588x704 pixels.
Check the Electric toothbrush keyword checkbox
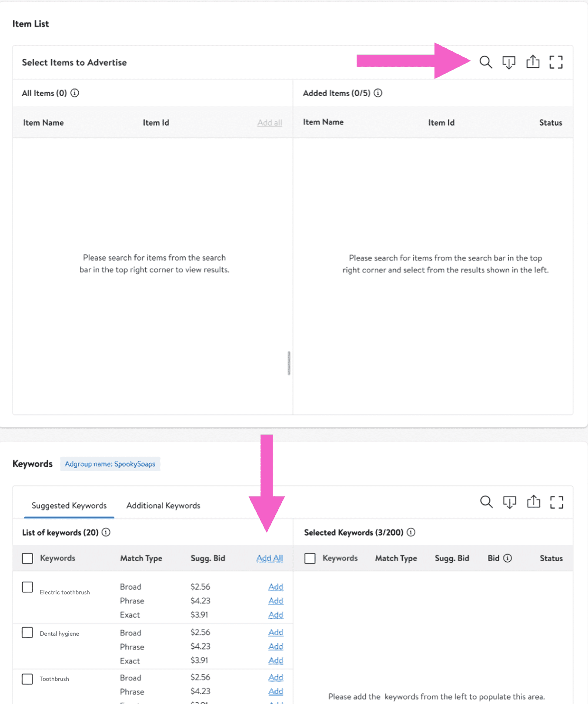[x=27, y=587]
